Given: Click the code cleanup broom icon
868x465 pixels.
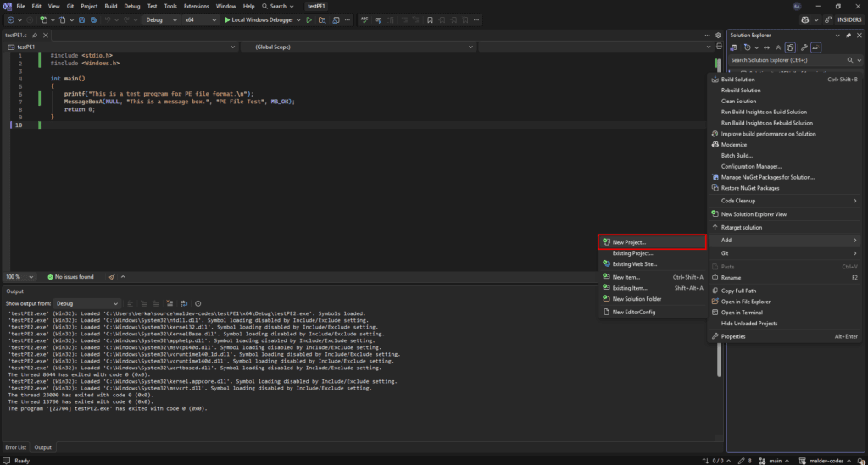Looking at the screenshot, I should pos(113,276).
